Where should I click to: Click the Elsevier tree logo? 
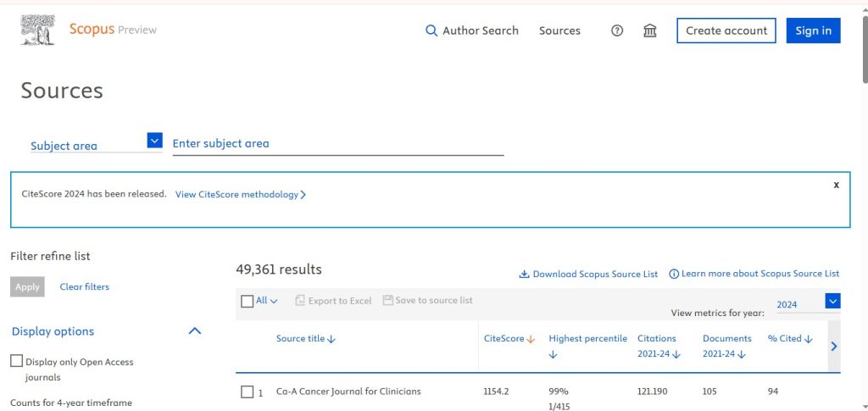pyautogui.click(x=38, y=30)
